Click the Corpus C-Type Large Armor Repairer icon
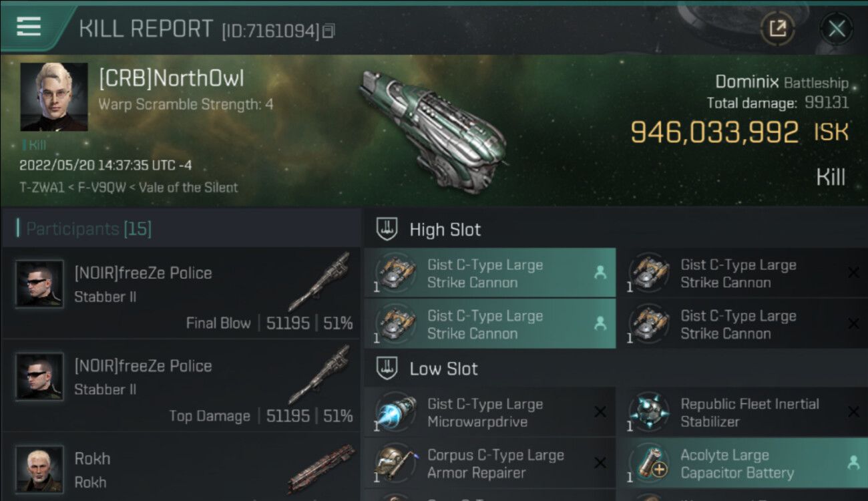Viewport: 868px width, 501px height. click(396, 462)
